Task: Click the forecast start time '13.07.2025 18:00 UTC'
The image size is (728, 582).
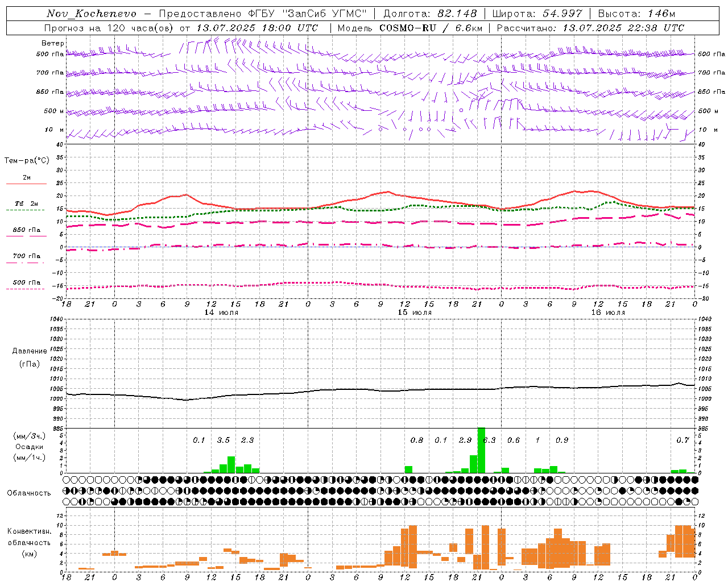Action: point(257,28)
